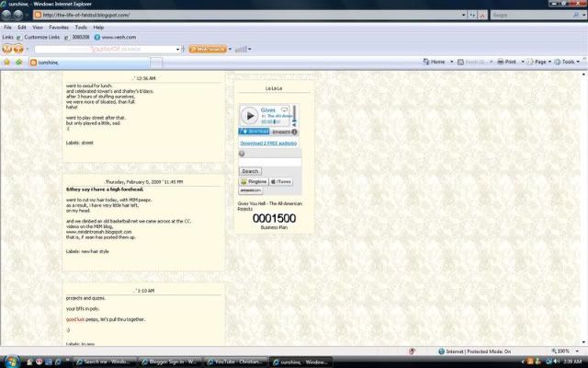Viewport: 588px width, 368px height.
Task: Click the street label link
Action: click(x=87, y=143)
